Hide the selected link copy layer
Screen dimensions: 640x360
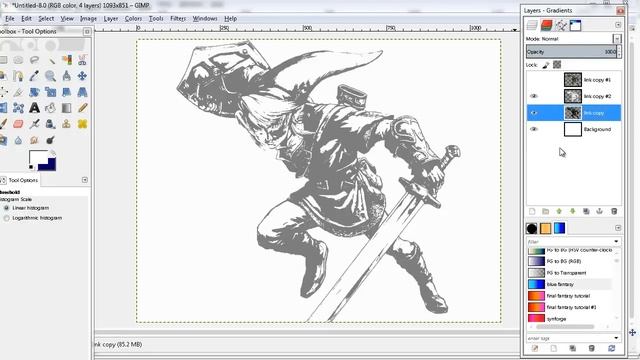coord(533,113)
